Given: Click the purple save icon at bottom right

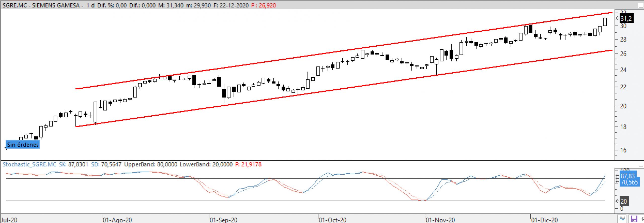Looking at the screenshot, I should (x=634, y=219).
